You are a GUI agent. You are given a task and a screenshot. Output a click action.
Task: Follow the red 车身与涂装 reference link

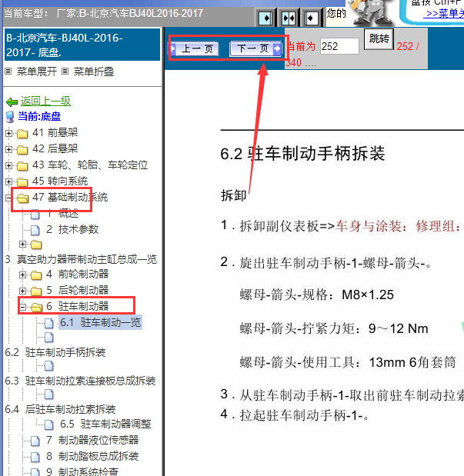pos(399,226)
